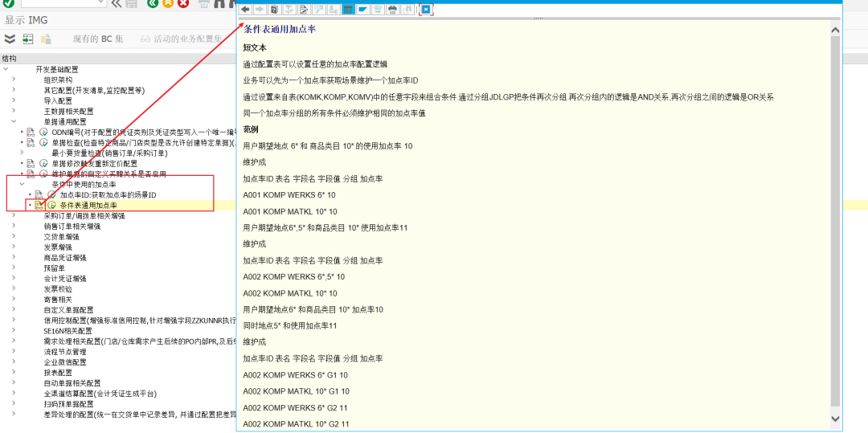Click the green Back icon in main toolbar
The height and width of the screenshot is (433, 868).
click(153, 3)
